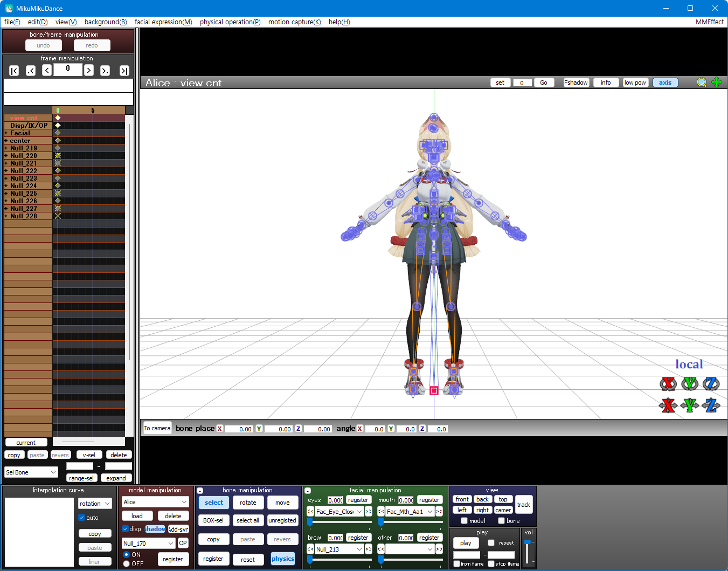Viewport: 728px width, 571px height.
Task: Previous mouth morph arrow button
Action: click(x=381, y=512)
